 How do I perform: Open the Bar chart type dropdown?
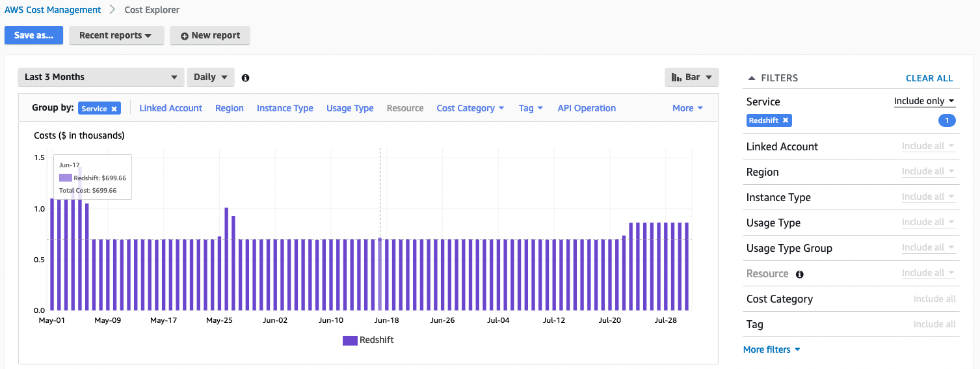point(692,77)
